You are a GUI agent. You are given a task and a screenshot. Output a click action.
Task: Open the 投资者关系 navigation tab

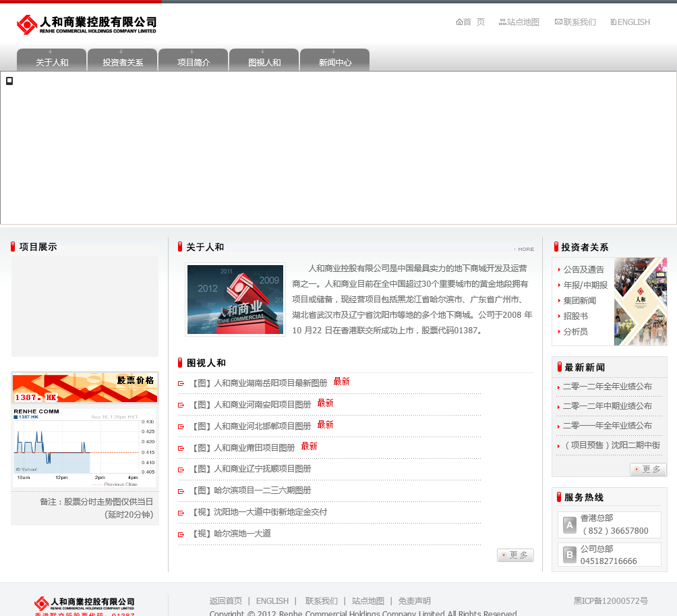[123, 60]
